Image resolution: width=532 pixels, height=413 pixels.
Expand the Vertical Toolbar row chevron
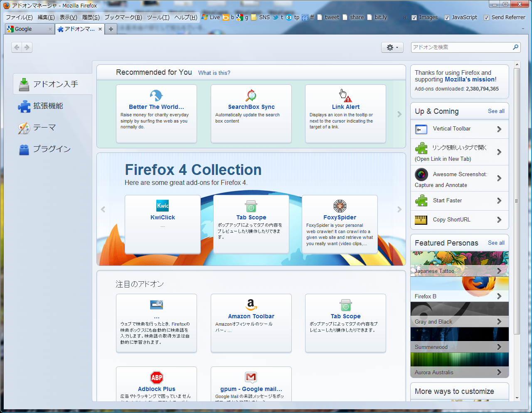(499, 129)
